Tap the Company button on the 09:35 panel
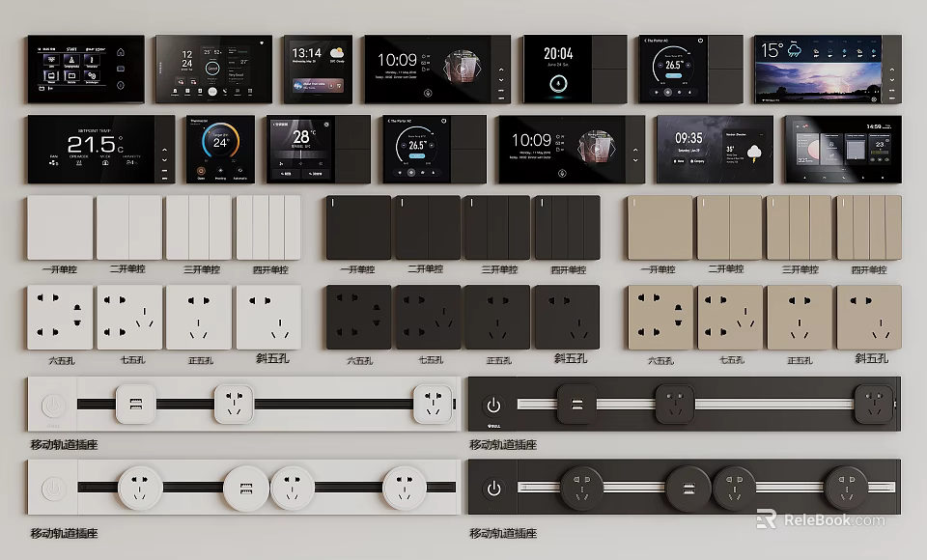Image resolution: width=927 pixels, height=560 pixels. 697,161
